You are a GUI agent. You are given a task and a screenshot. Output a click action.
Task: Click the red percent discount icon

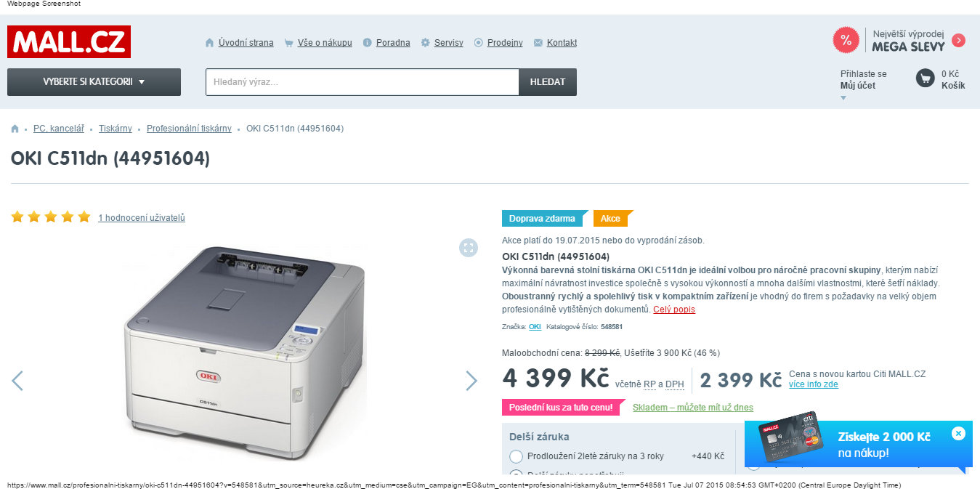[x=846, y=40]
